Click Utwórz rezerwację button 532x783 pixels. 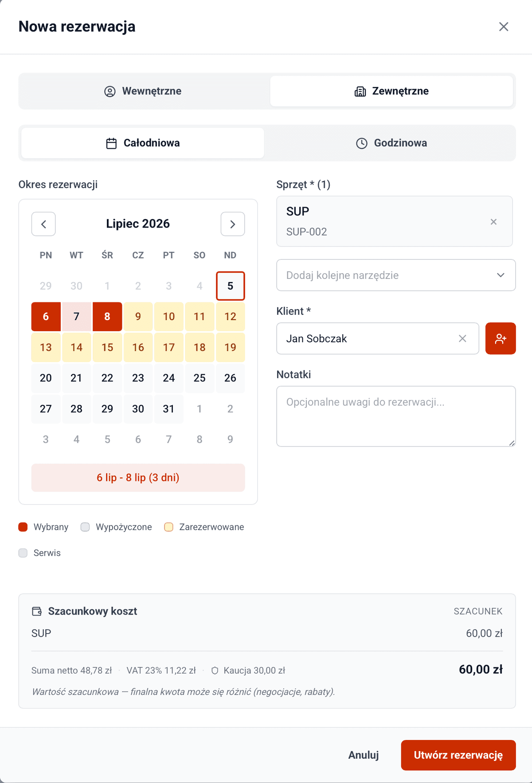click(x=458, y=755)
